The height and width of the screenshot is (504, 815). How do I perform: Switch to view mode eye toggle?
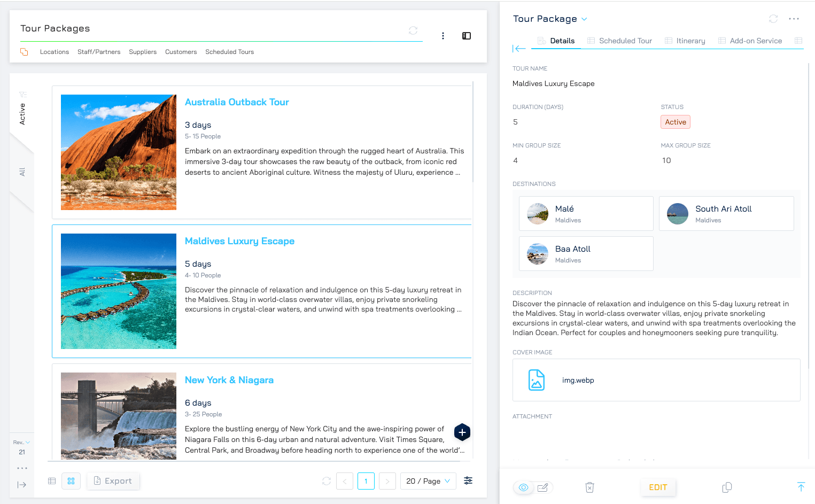[524, 487]
